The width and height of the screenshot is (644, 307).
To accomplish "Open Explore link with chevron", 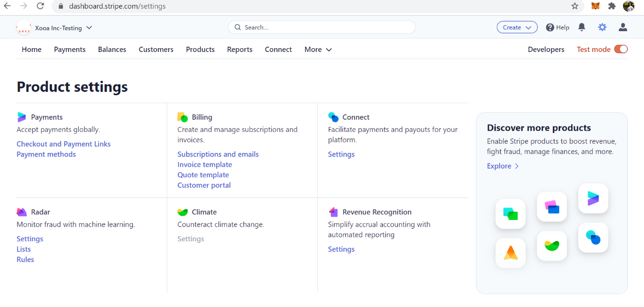I will (503, 166).
